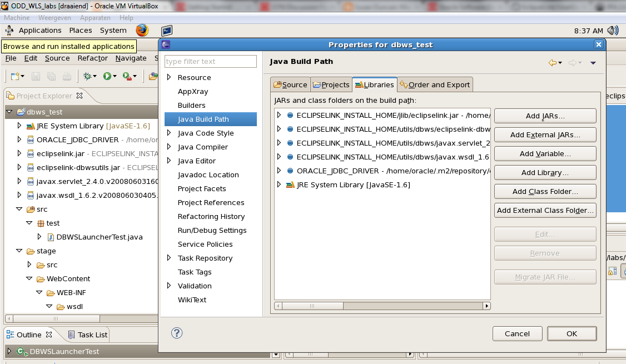The height and width of the screenshot is (364, 626).
Task: Click the back navigation arrow icon
Action: 553,63
